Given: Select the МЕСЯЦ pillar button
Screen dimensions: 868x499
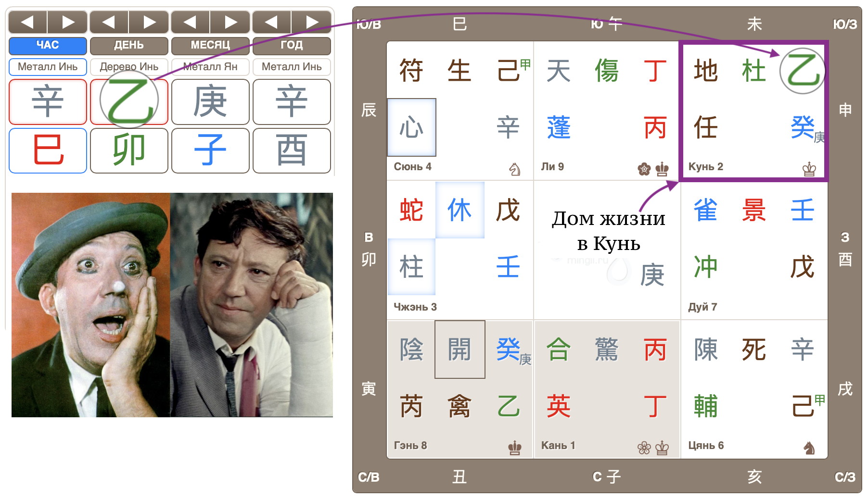Looking at the screenshot, I should [210, 45].
